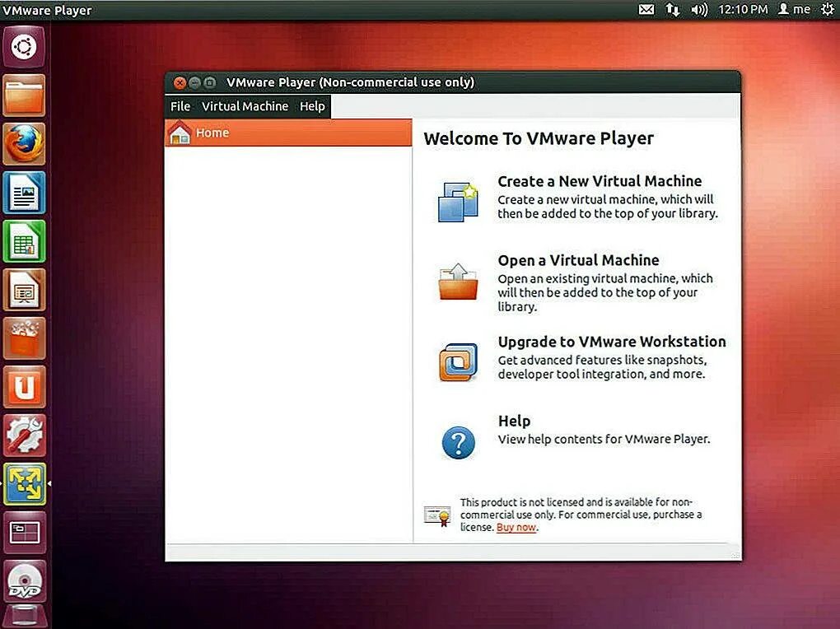Open the Files folder launcher icon
Screen dimensions: 840x629
pos(24,96)
